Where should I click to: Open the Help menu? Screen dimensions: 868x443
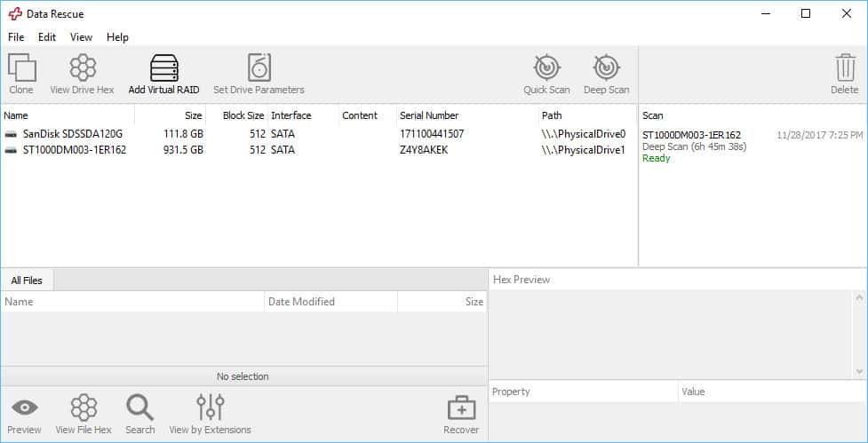point(117,37)
